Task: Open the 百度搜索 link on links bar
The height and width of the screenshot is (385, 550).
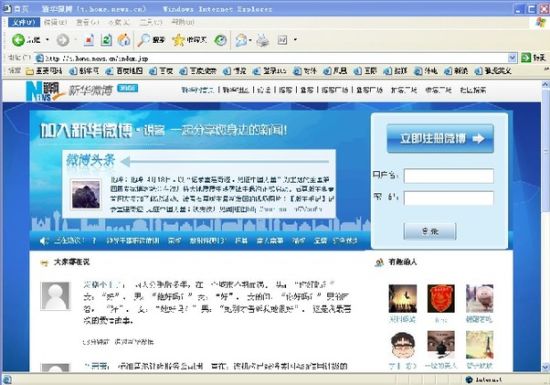Action: pyautogui.click(x=198, y=71)
